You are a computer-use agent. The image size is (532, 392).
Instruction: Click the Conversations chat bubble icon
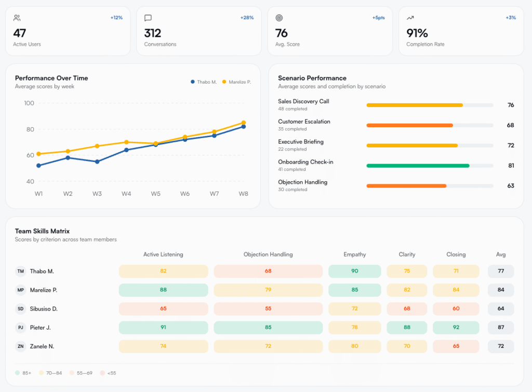[148, 18]
